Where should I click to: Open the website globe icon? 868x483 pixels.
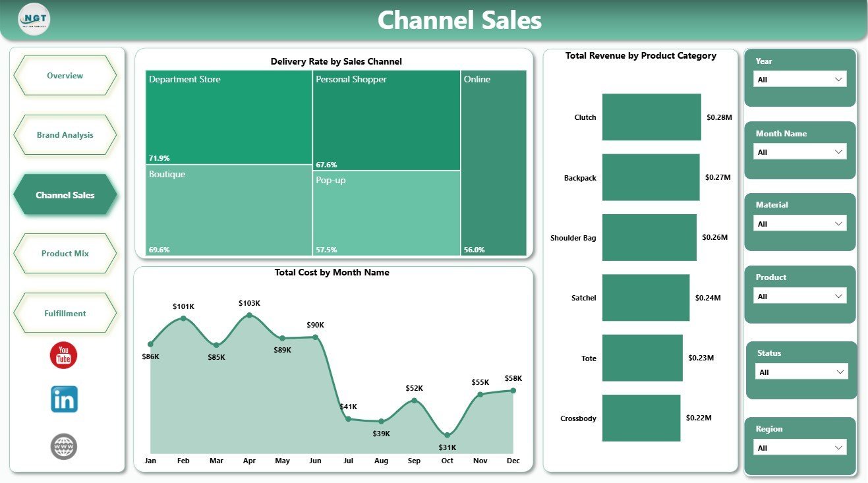(64, 446)
